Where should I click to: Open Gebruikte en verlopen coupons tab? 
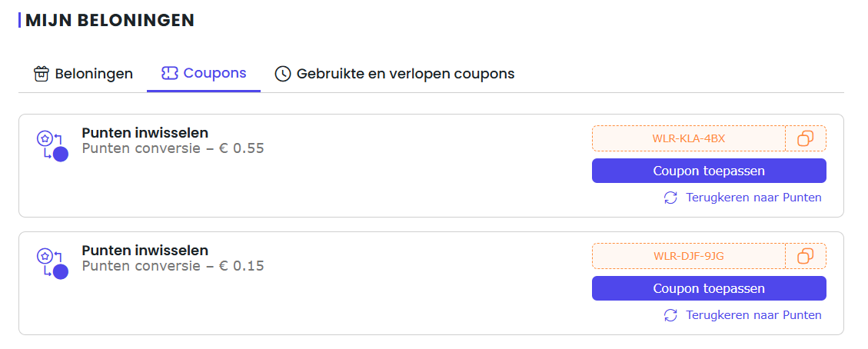coord(394,74)
